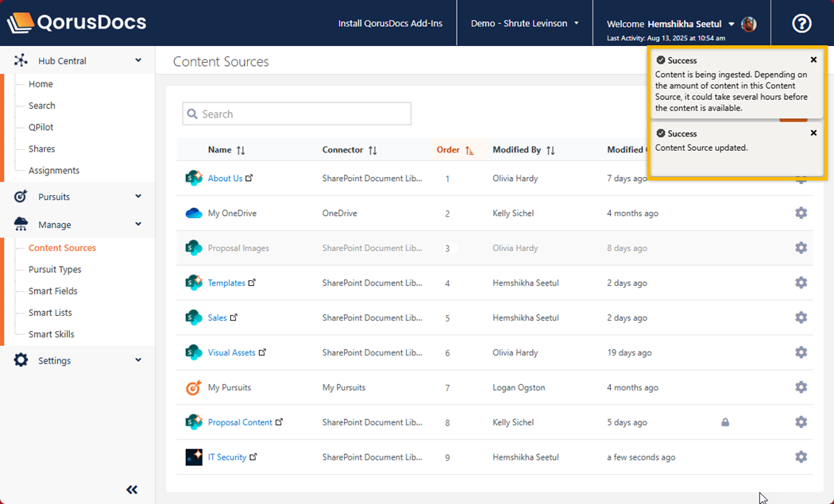Open external link icon beside About Us
Image resolution: width=834 pixels, height=504 pixels.
pos(249,179)
